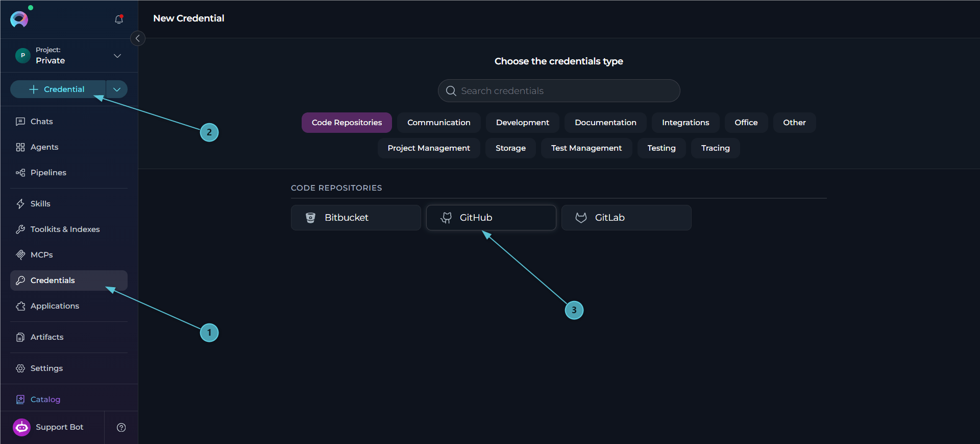The width and height of the screenshot is (980, 444).
Task: Choose the Bitbucket credential type
Action: click(356, 218)
